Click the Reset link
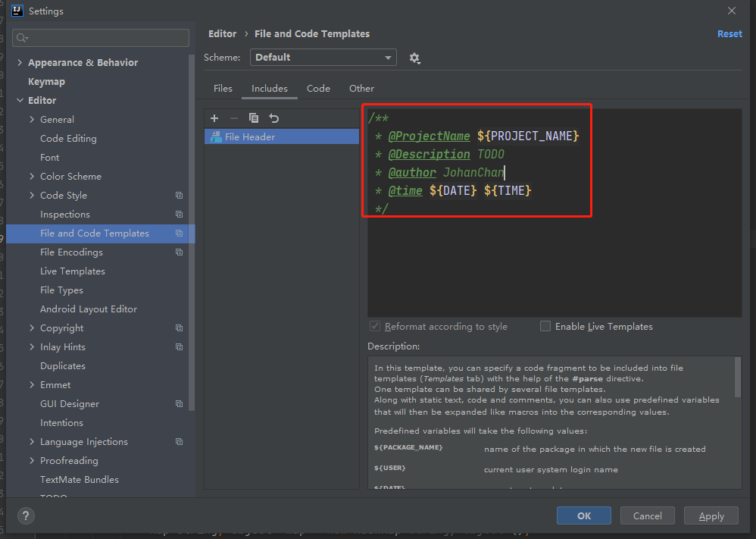This screenshot has width=756, height=539. tap(729, 34)
